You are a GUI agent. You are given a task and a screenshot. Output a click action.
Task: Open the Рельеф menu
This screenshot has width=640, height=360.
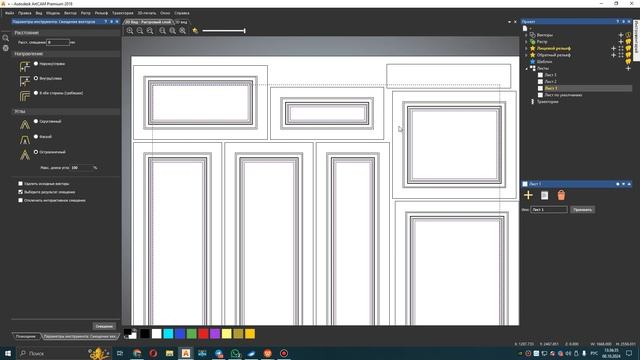point(101,13)
